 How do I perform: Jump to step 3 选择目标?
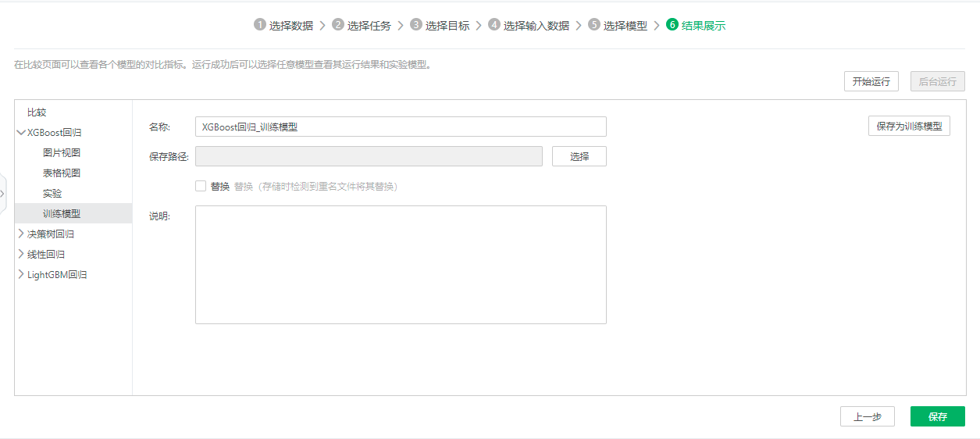pyautogui.click(x=440, y=25)
